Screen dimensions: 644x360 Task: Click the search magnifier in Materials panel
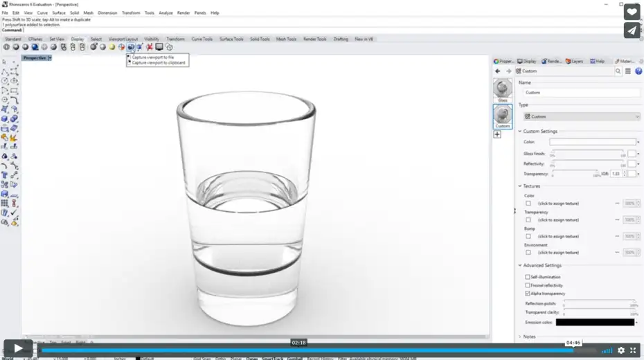618,71
